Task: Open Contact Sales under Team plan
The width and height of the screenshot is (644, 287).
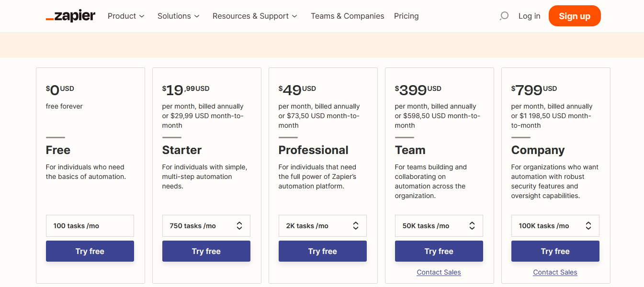Action: (439, 272)
